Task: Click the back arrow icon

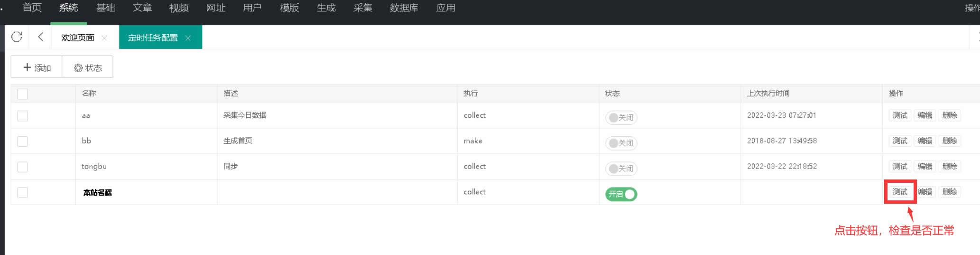Action: pyautogui.click(x=40, y=37)
